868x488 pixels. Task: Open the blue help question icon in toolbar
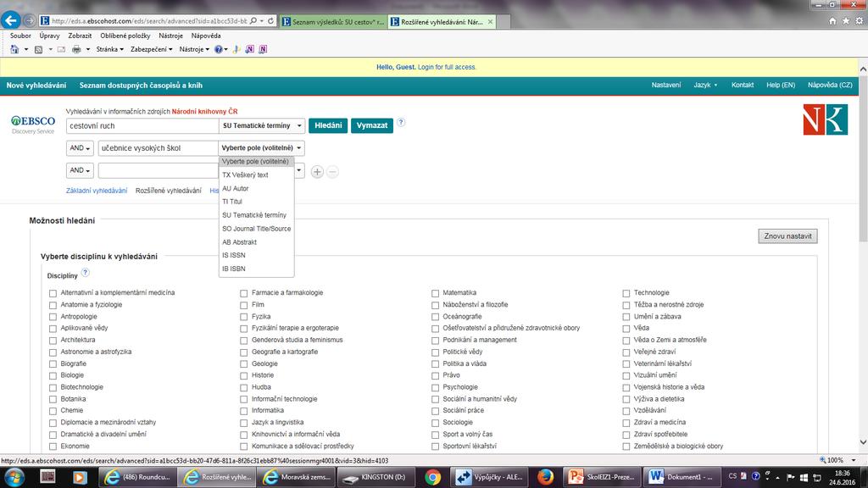(218, 49)
